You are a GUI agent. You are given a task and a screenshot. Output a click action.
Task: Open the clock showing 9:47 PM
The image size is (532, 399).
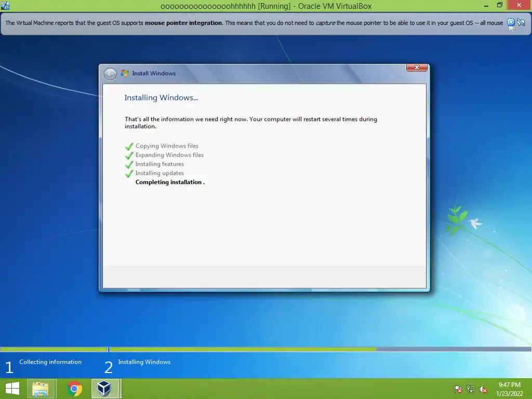pos(509,389)
